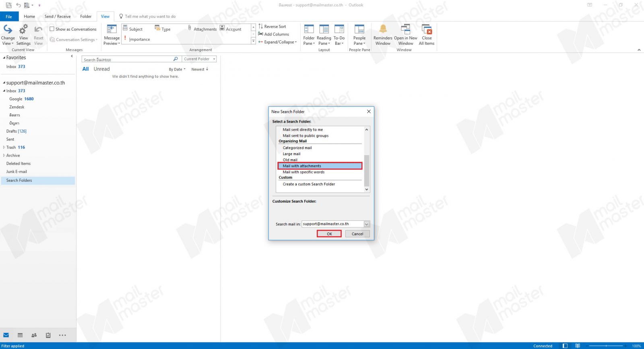Switch to the Home tab
Viewport: 644px width, 349px height.
point(29,17)
